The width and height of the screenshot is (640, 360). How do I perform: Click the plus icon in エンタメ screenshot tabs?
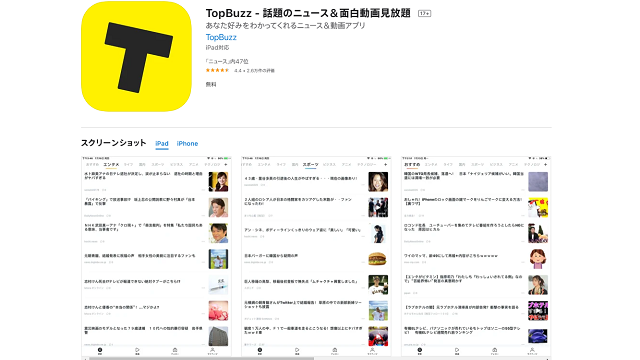(x=226, y=164)
